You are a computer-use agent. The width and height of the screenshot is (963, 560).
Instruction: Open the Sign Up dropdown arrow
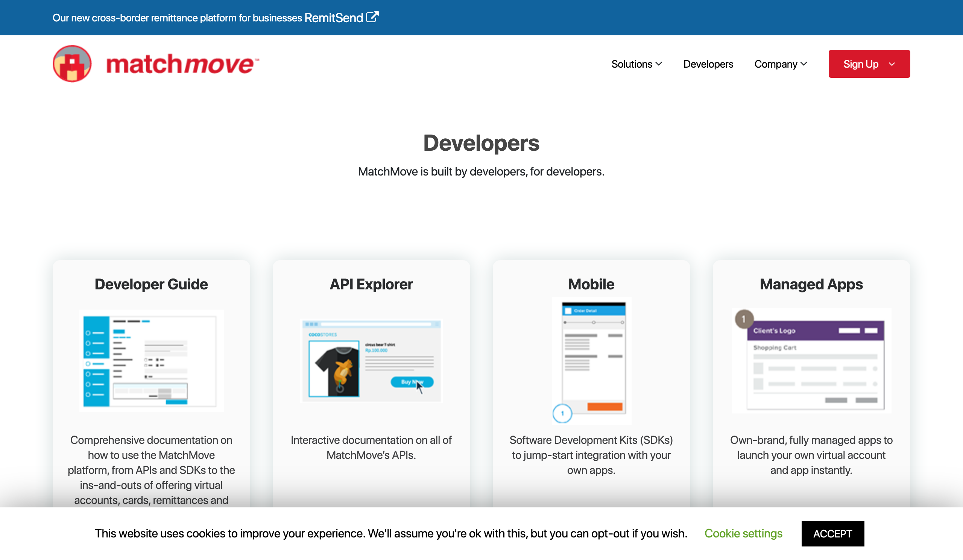point(892,64)
